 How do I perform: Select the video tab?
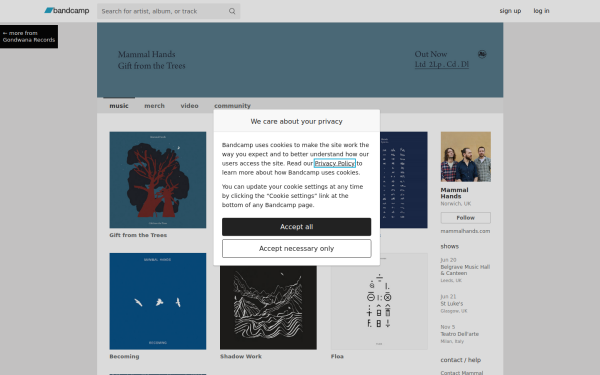pyautogui.click(x=189, y=106)
